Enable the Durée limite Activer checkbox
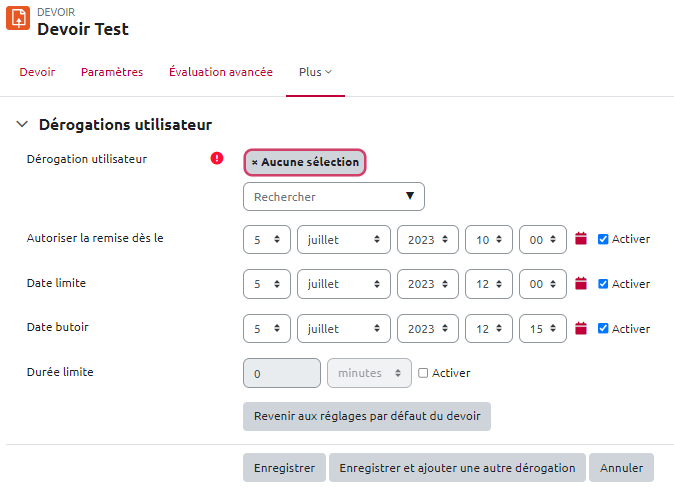 coord(423,373)
